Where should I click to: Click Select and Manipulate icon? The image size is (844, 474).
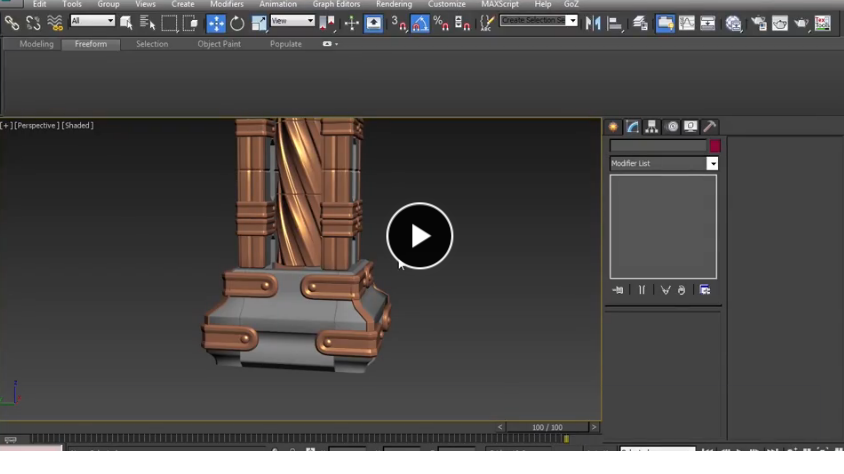pos(351,23)
